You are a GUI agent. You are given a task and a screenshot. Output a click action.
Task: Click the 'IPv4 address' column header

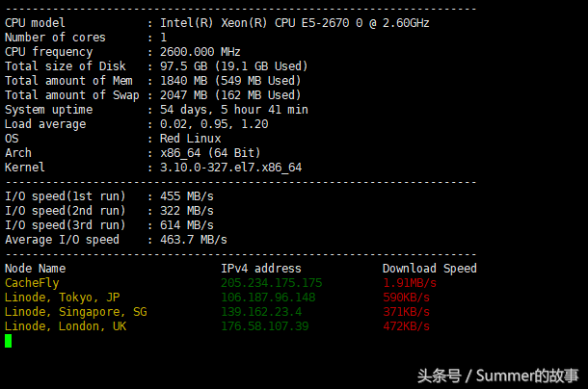coord(261,269)
